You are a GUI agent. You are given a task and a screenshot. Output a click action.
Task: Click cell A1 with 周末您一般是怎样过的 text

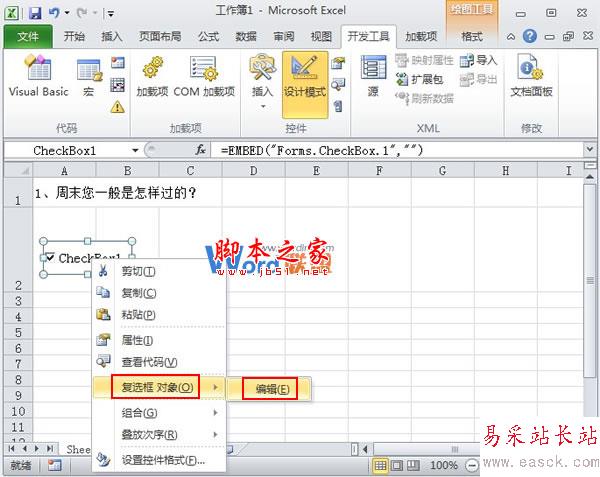point(64,193)
